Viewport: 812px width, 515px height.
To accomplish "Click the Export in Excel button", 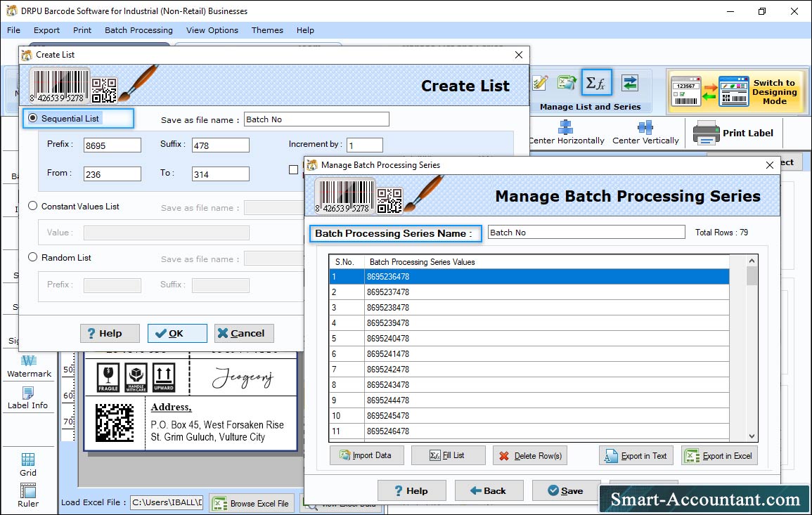I will 719,455.
